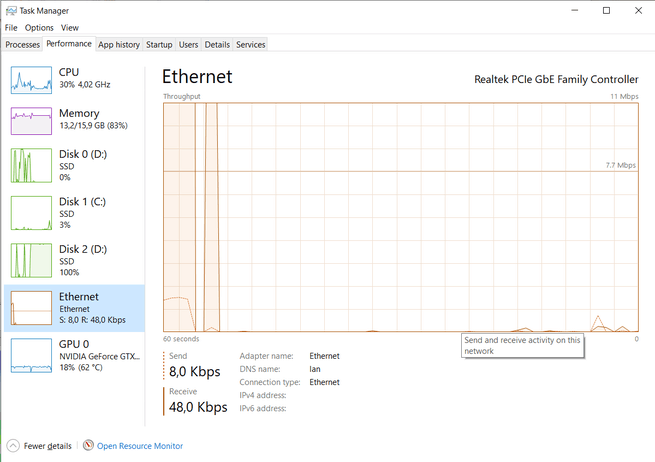Image resolution: width=655 pixels, height=462 pixels.
Task: Select CPU label in sidebar
Action: tap(69, 72)
